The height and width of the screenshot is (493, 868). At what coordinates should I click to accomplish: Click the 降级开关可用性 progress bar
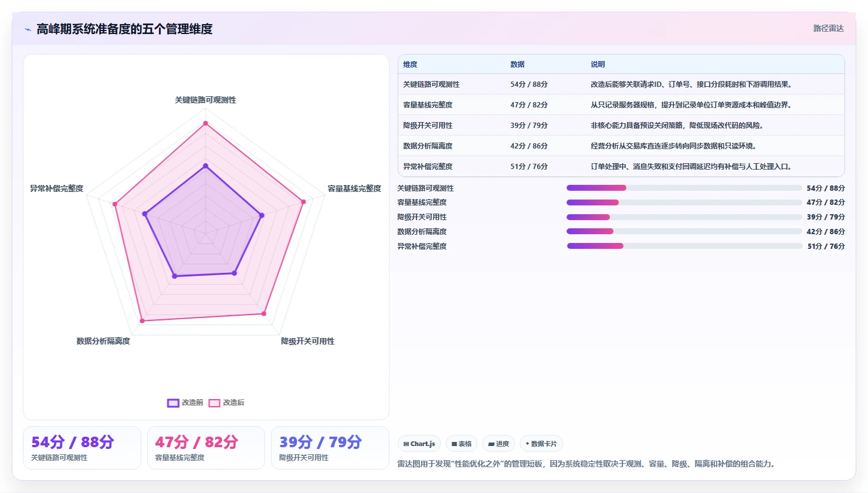(684, 217)
